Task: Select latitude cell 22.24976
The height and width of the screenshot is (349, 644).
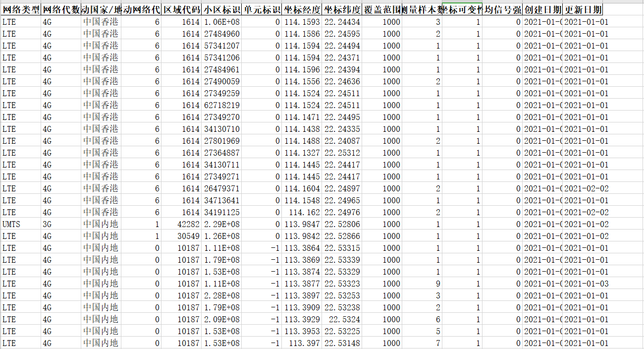Action: coord(342,212)
